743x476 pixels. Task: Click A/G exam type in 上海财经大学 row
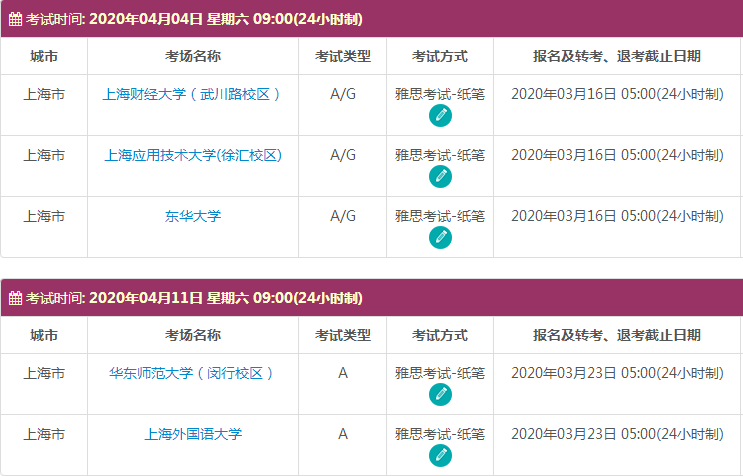click(x=343, y=94)
